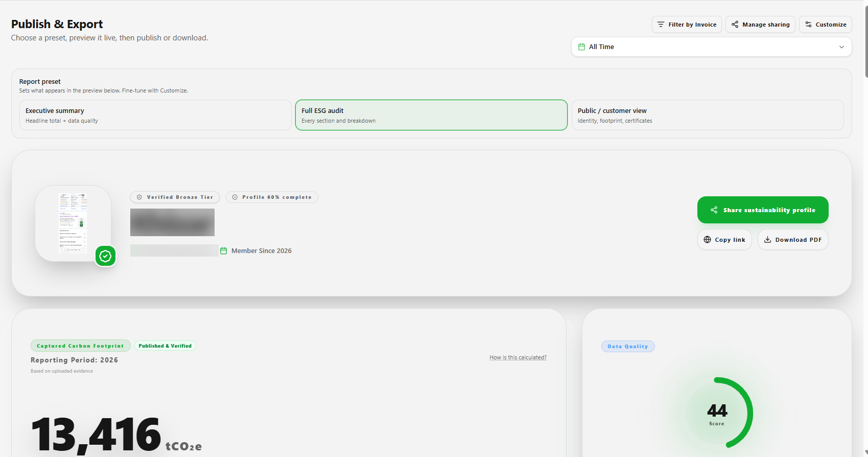868x457 pixels.
Task: Click the Reporting Period: 2026 text
Action: coord(75,360)
